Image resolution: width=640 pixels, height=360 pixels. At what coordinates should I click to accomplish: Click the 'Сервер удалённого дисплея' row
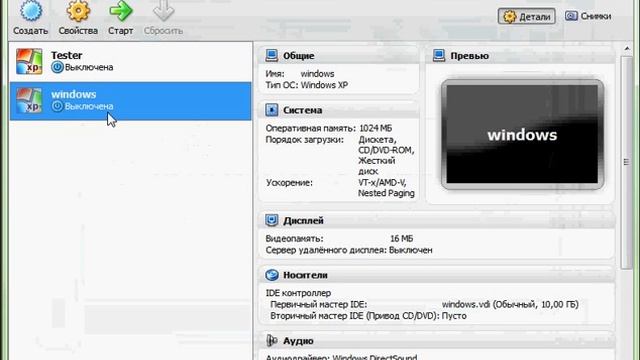(x=349, y=250)
